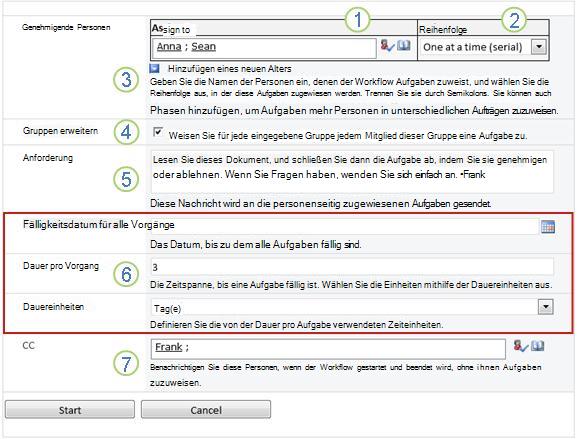This screenshot has width=577, height=439.
Task: Click the Sean name in Assign to field
Action: coord(203,47)
